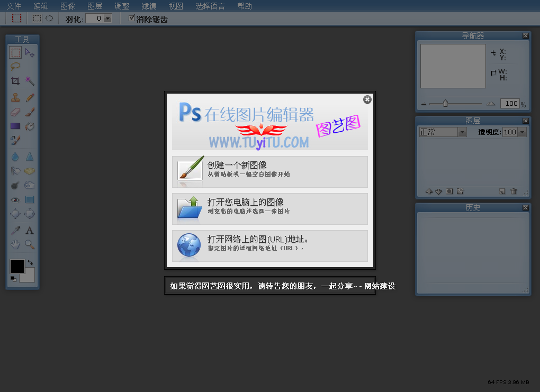Switch to elliptical marquee shape option
Image resolution: width=540 pixels, height=392 pixels.
(49, 19)
